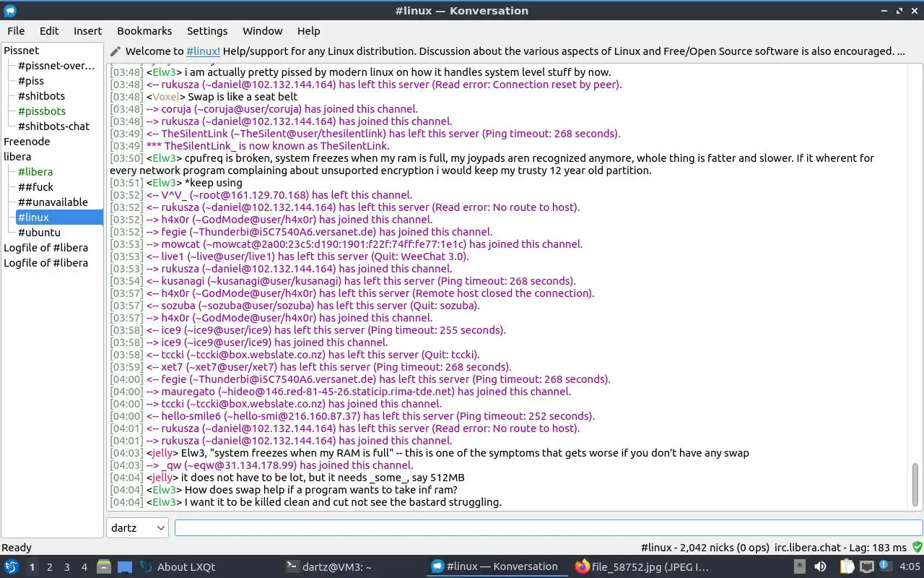Image resolution: width=924 pixels, height=578 pixels.
Task: Click the mauregato has joined line
Action: coord(340,392)
